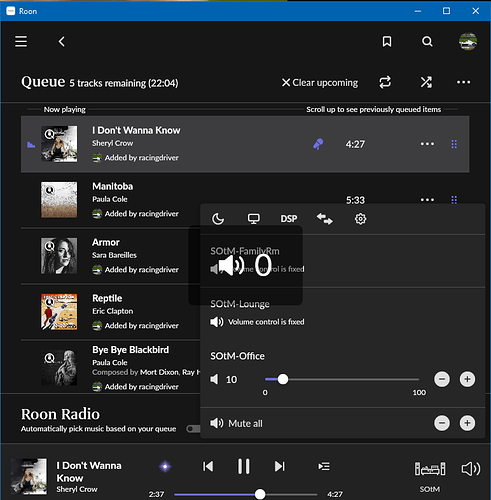Open the Reptile album artwork
The width and height of the screenshot is (491, 500).
pyautogui.click(x=59, y=312)
